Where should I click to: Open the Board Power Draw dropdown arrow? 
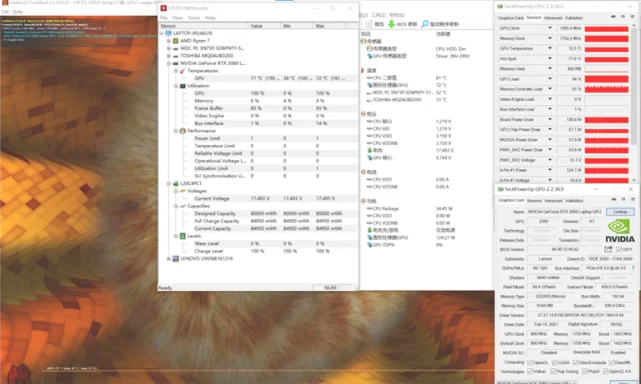[550, 119]
